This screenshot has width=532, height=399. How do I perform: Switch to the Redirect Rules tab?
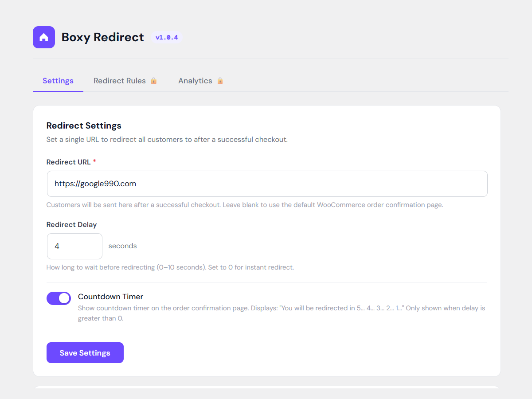(x=120, y=81)
